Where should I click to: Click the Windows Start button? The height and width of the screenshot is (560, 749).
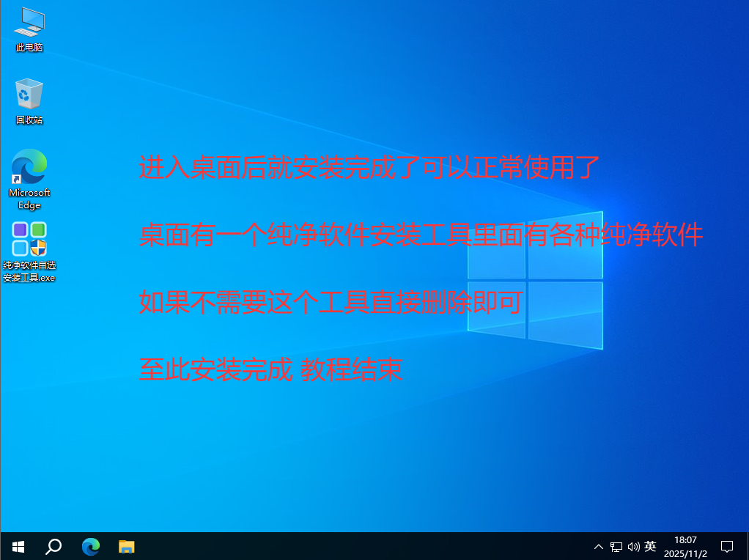coord(17,546)
